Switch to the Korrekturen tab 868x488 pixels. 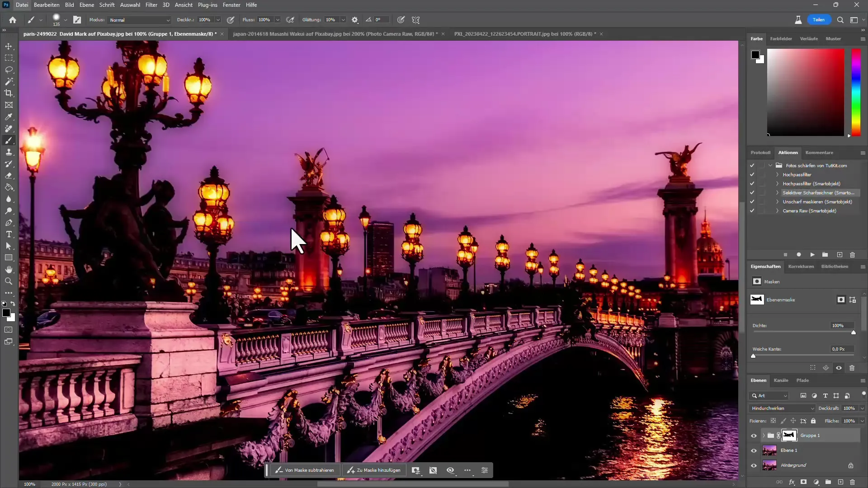click(x=801, y=267)
